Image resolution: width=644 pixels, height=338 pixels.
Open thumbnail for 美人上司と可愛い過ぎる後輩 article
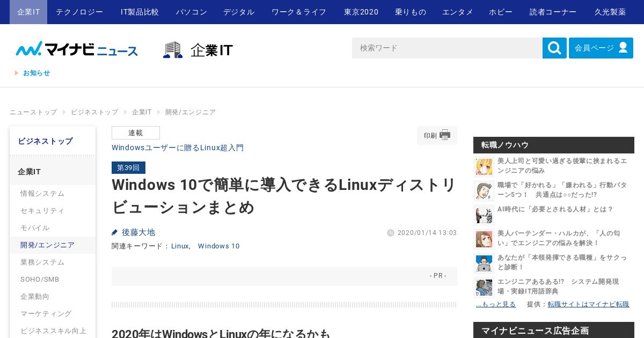coord(484,166)
